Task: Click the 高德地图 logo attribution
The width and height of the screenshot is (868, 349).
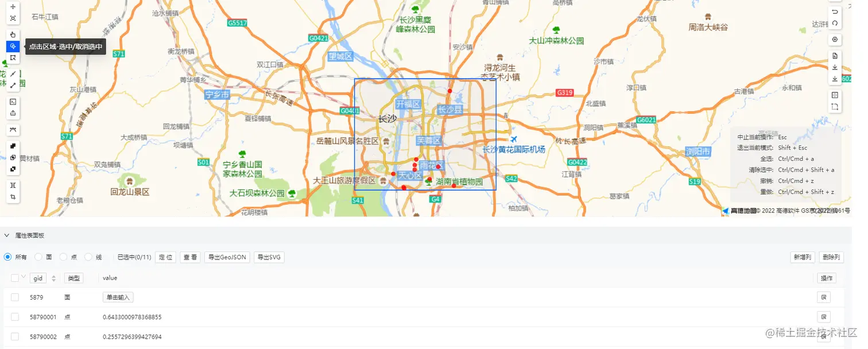Action: pyautogui.click(x=739, y=211)
